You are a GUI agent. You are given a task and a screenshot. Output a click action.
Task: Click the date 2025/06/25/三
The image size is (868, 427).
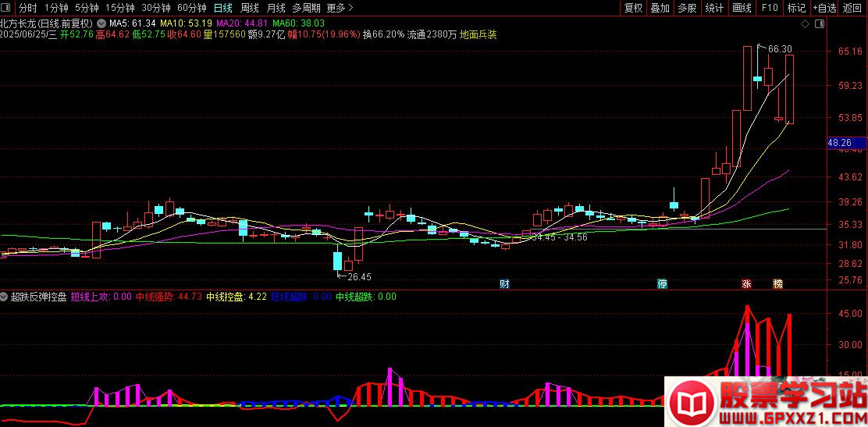[29, 34]
